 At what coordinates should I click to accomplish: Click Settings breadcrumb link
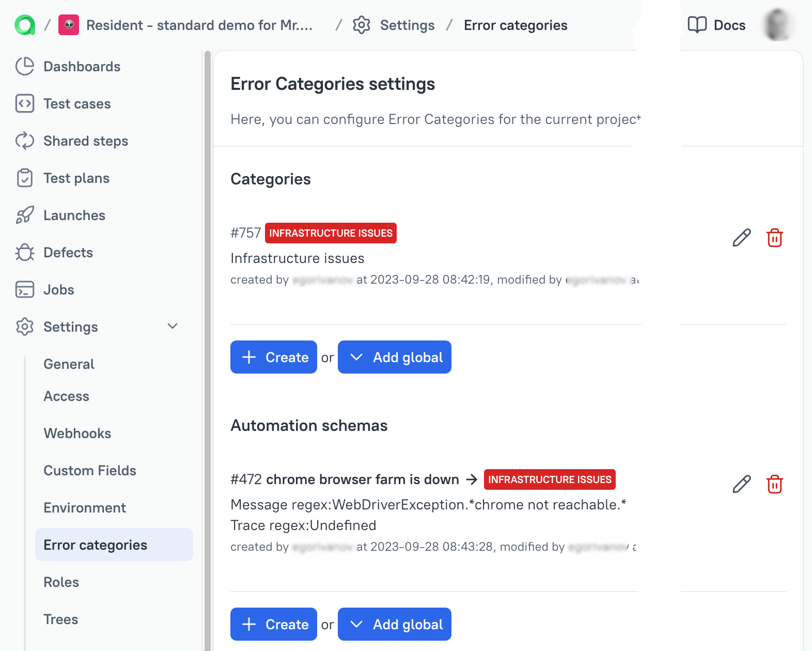click(407, 25)
